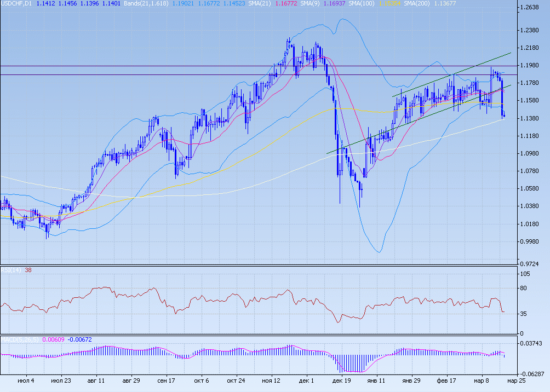Click the MACD(5,26,5) panel label
The width and height of the screenshot is (550, 392).
tap(20, 339)
